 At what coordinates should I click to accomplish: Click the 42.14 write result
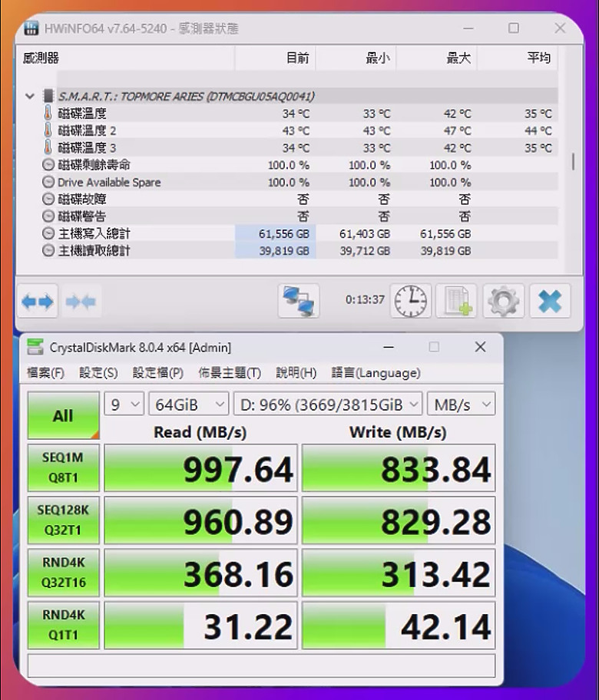(x=399, y=625)
